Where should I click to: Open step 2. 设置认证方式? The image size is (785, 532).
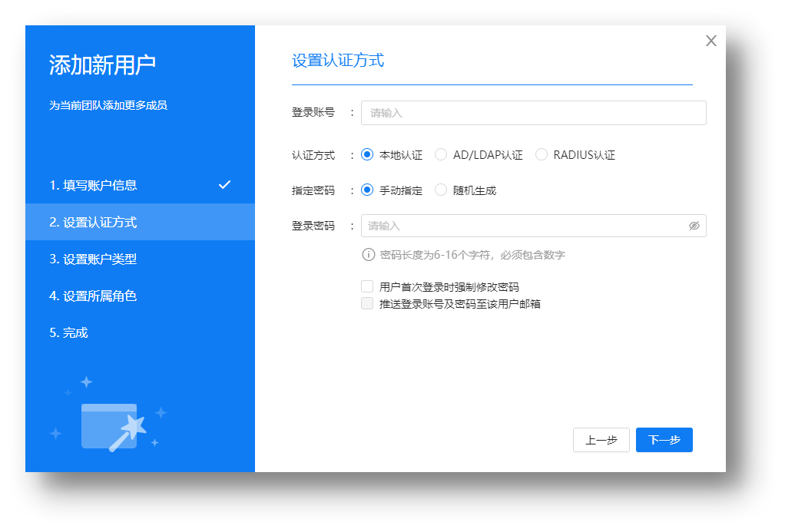(x=94, y=222)
